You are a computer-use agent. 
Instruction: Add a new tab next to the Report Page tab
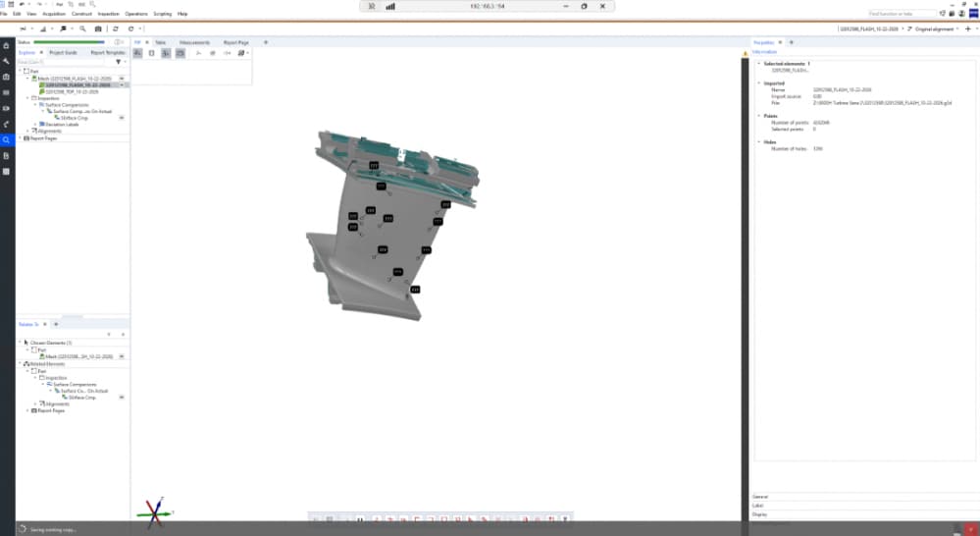(266, 42)
